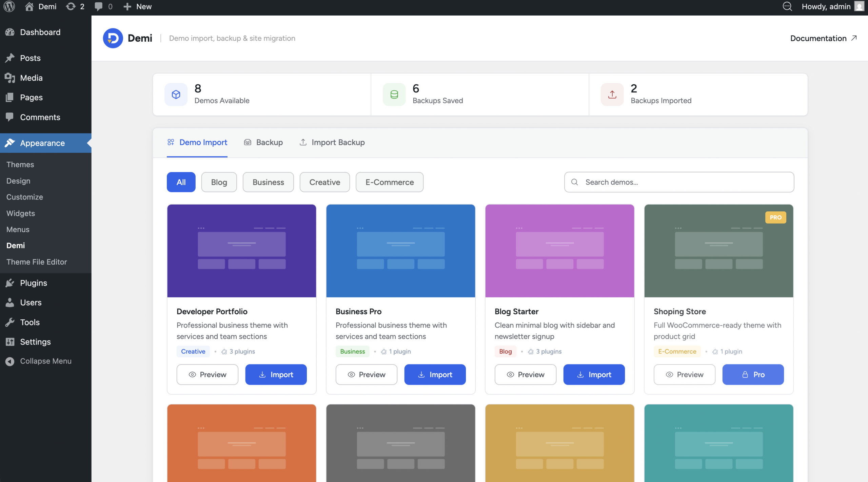Click the Business Pro blue thumbnail

pyautogui.click(x=400, y=251)
